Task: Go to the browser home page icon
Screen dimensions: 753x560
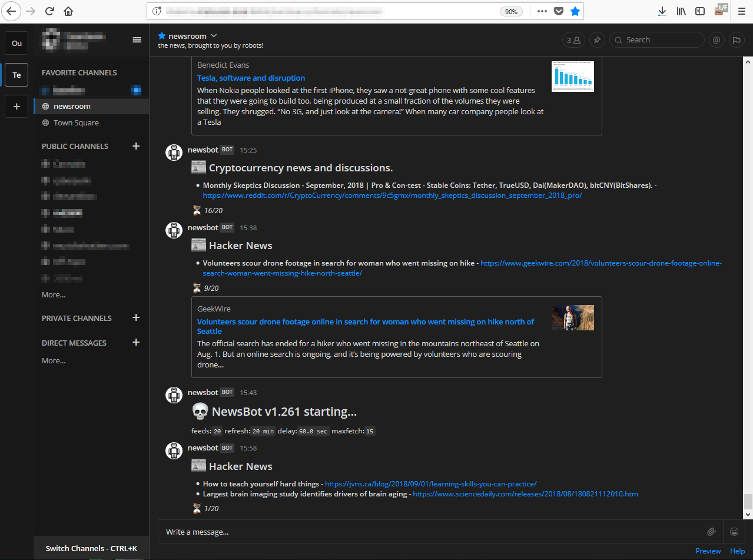Action: [68, 11]
